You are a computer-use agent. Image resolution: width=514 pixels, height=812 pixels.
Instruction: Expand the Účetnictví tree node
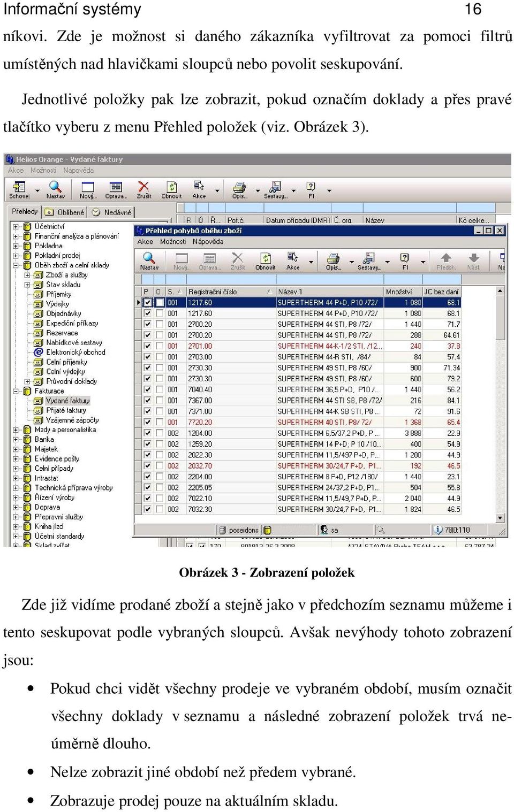(x=16, y=226)
